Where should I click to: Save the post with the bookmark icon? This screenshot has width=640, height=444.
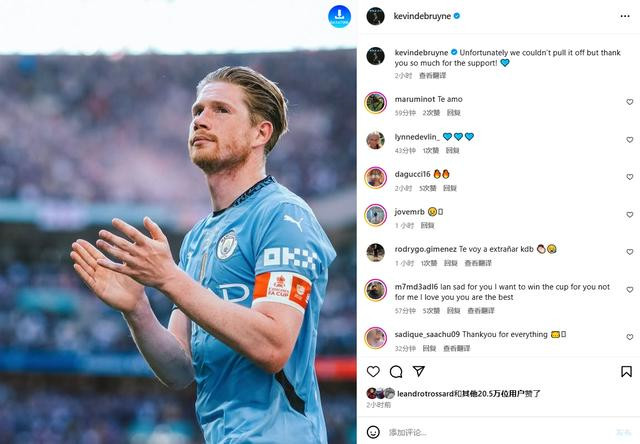click(626, 371)
